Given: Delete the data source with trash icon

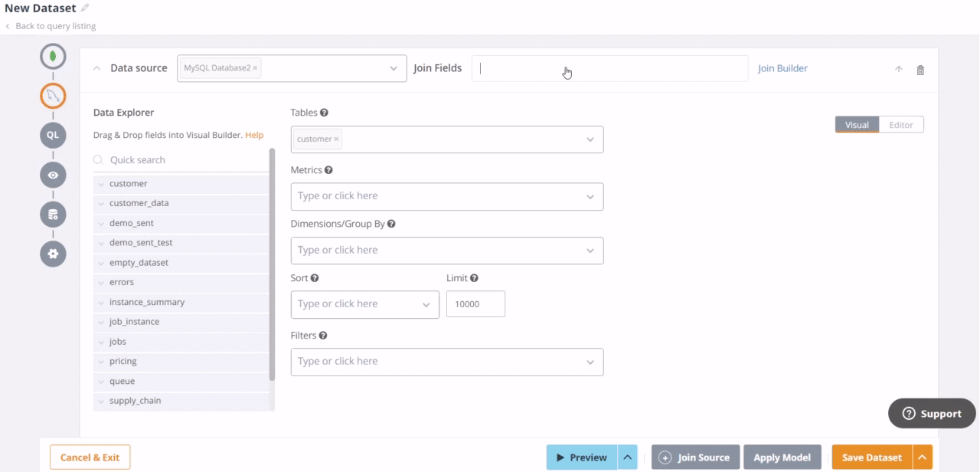Looking at the screenshot, I should click(920, 70).
